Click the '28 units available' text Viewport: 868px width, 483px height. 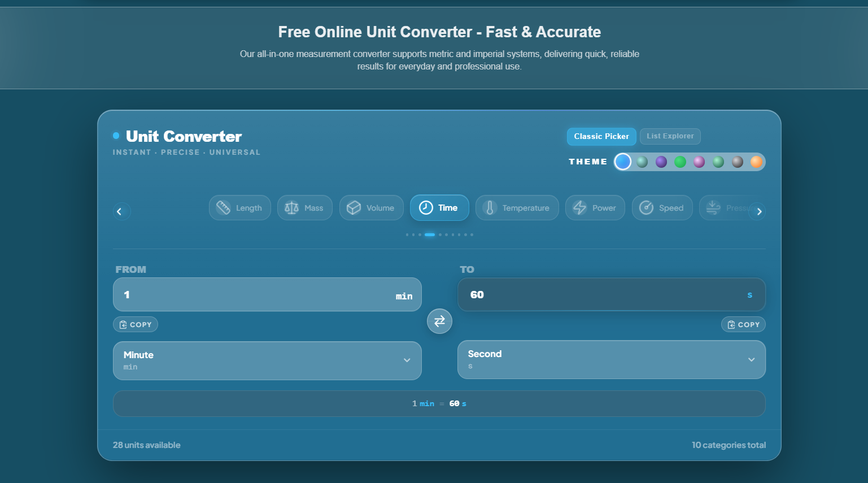point(147,445)
